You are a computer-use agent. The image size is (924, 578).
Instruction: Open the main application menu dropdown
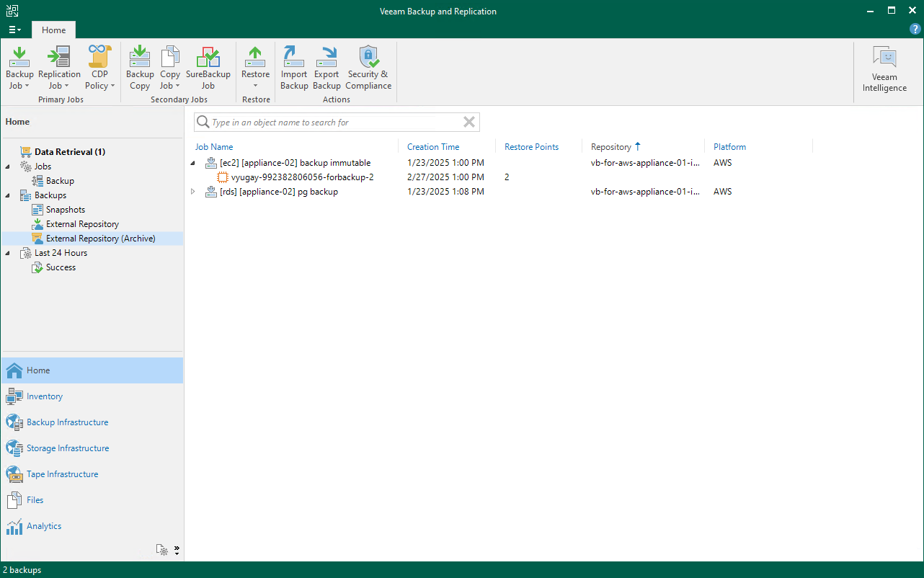[14, 30]
